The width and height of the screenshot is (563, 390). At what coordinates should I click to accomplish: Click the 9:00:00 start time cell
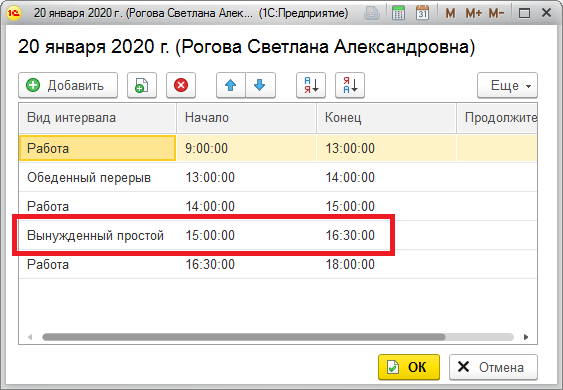click(246, 148)
